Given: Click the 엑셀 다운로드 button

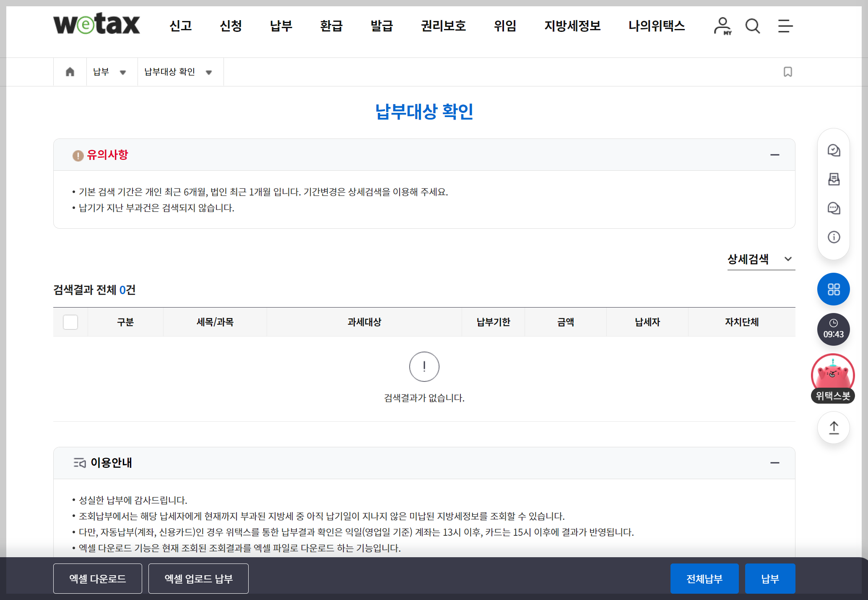Looking at the screenshot, I should [98, 579].
